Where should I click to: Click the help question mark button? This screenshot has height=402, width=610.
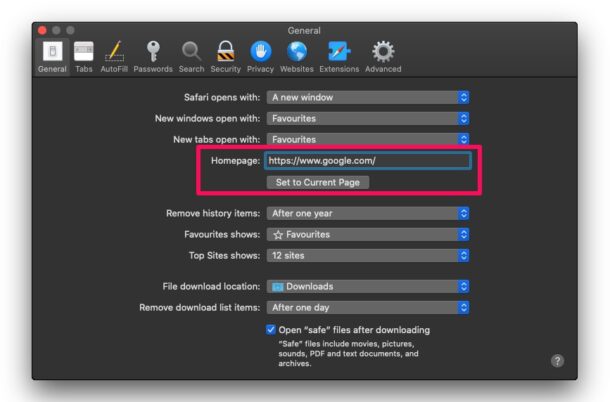point(557,361)
